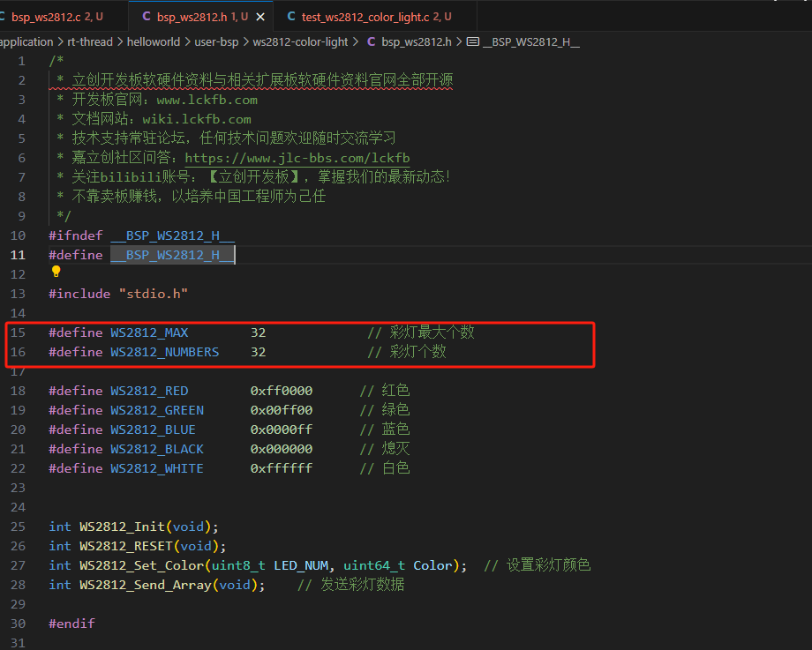The image size is (812, 650).
Task: Open the user-bsp breadcrumb dropdown
Action: click(x=216, y=41)
